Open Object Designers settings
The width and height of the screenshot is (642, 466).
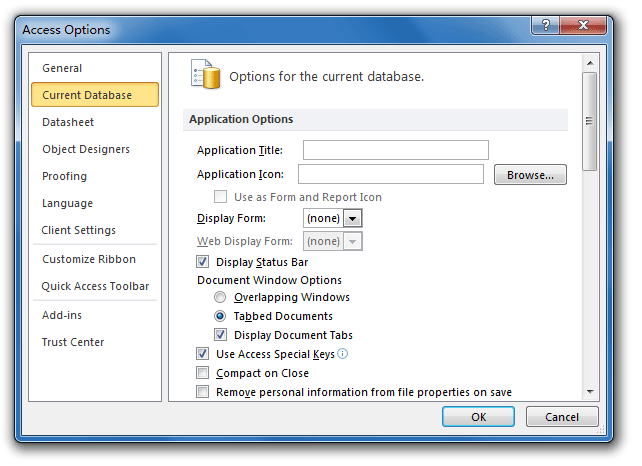click(x=95, y=149)
